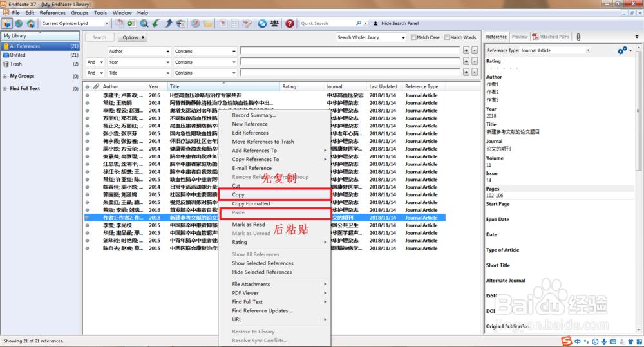
Task: Click the Insert Citation toolbar icon
Action: point(223,23)
